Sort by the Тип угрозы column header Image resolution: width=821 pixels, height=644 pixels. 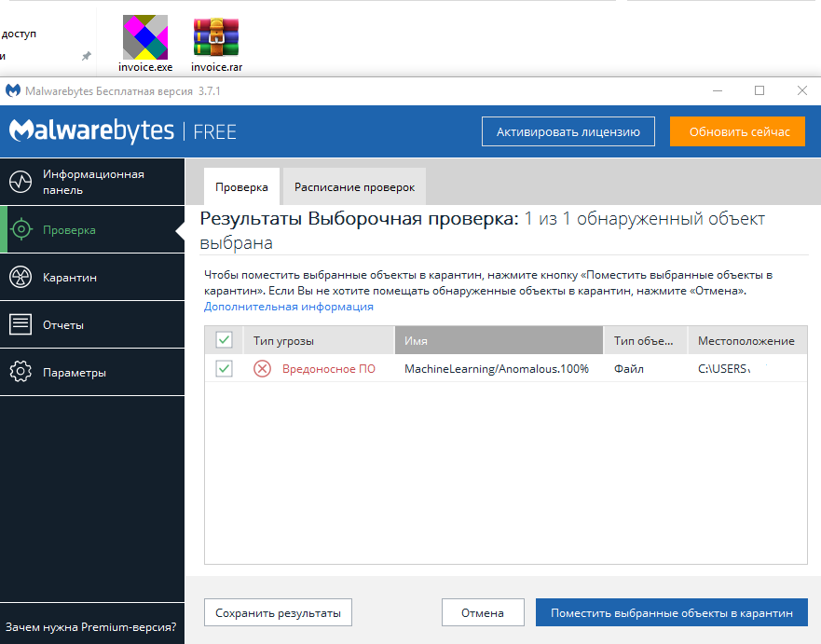coord(319,340)
